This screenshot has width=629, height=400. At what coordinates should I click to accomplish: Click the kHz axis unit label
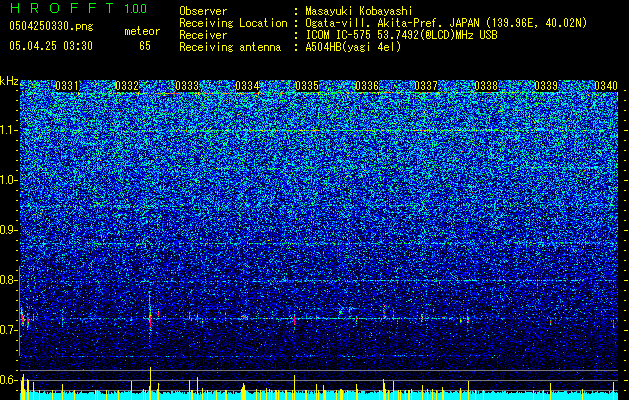pos(9,81)
